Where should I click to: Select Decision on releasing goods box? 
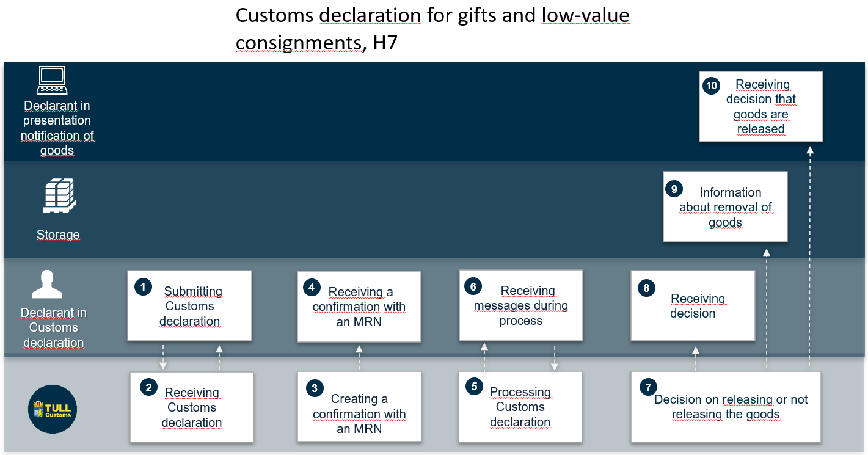[726, 406]
